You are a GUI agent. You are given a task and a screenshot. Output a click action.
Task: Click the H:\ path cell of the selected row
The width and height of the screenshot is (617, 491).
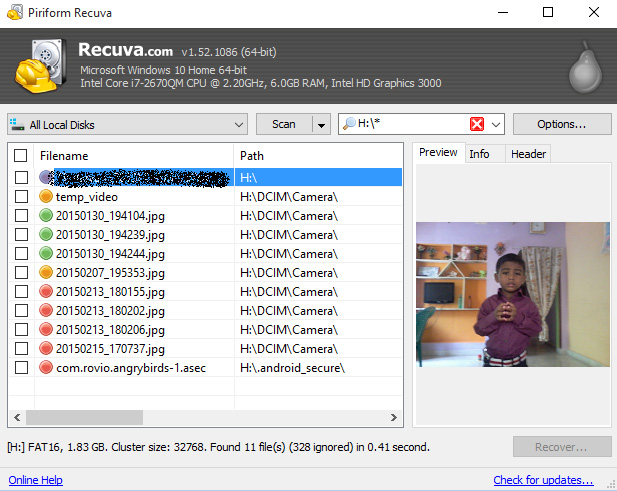coord(318,177)
